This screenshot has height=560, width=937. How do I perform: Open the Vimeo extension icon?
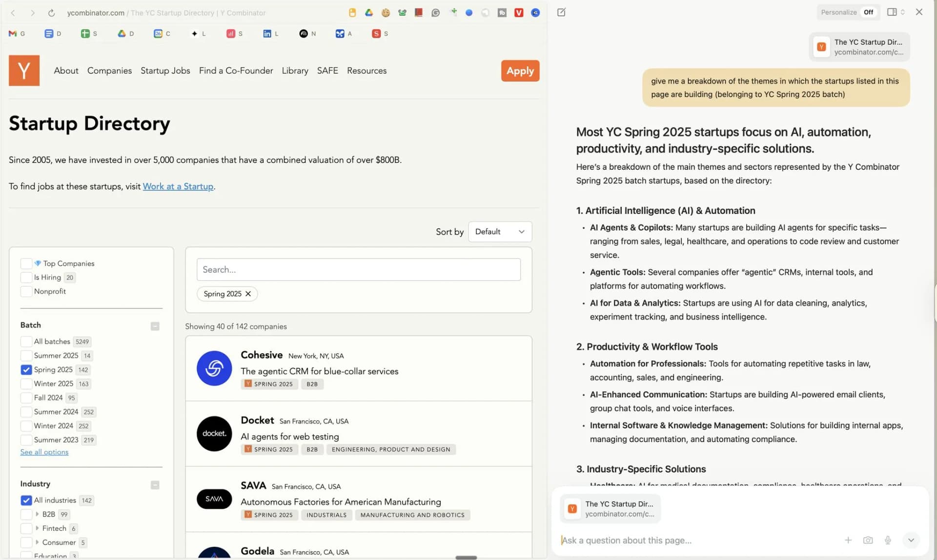pos(519,13)
